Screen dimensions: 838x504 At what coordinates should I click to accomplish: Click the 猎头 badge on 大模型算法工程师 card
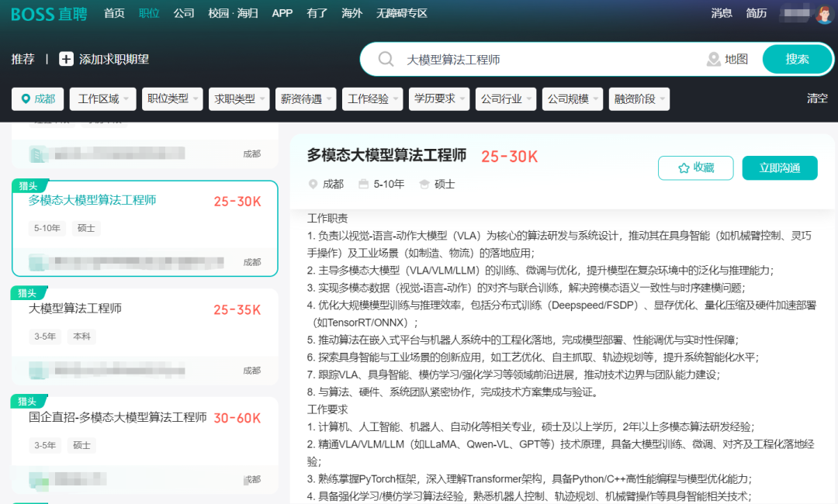[x=28, y=293]
